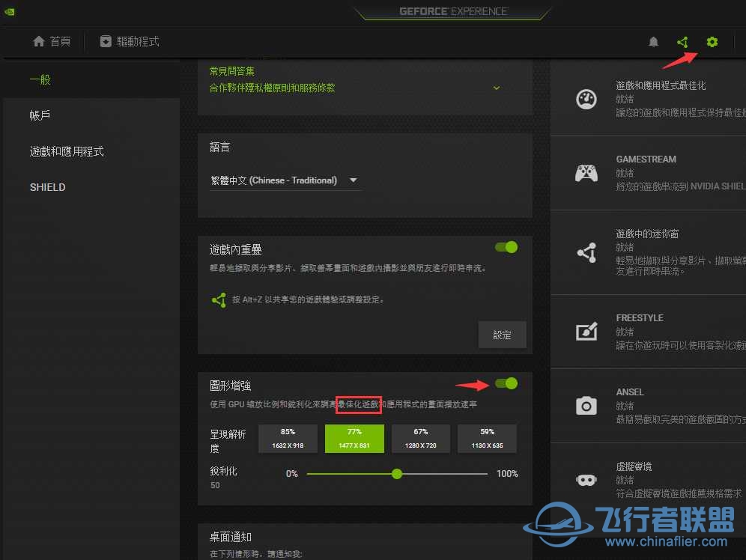Expand the privacy policy chevron
This screenshot has width=746, height=560.
pos(497,88)
